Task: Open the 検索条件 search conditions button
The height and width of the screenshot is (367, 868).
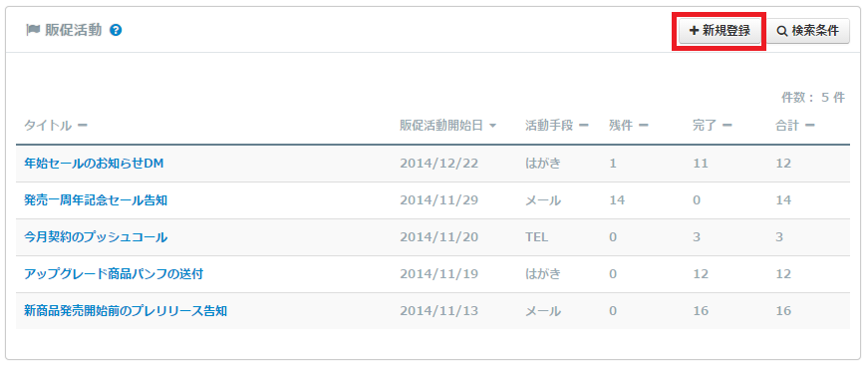Action: (807, 31)
